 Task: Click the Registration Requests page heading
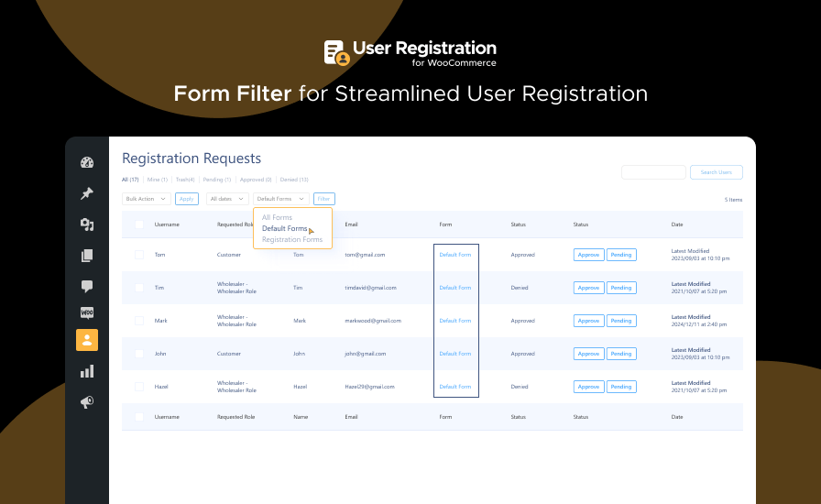(x=192, y=159)
